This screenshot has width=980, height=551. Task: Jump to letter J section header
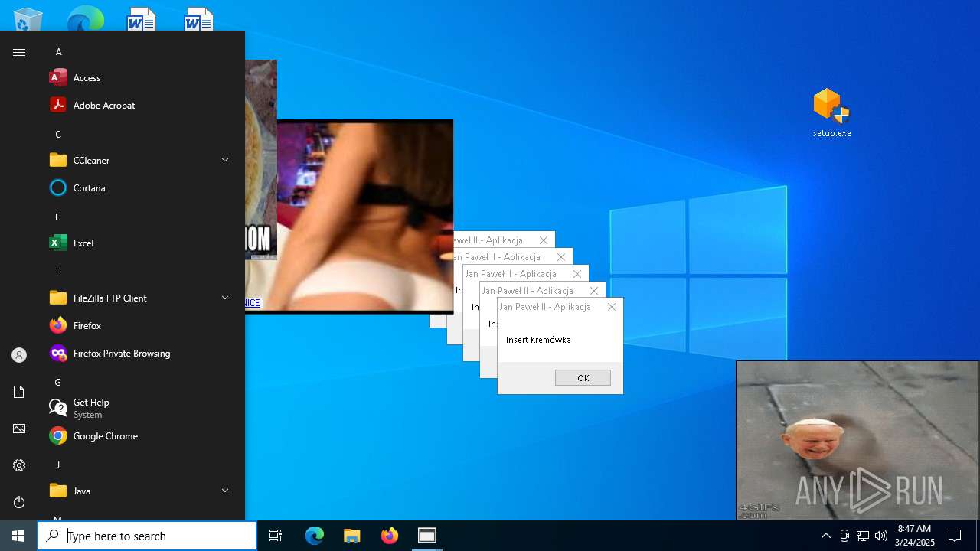[57, 465]
